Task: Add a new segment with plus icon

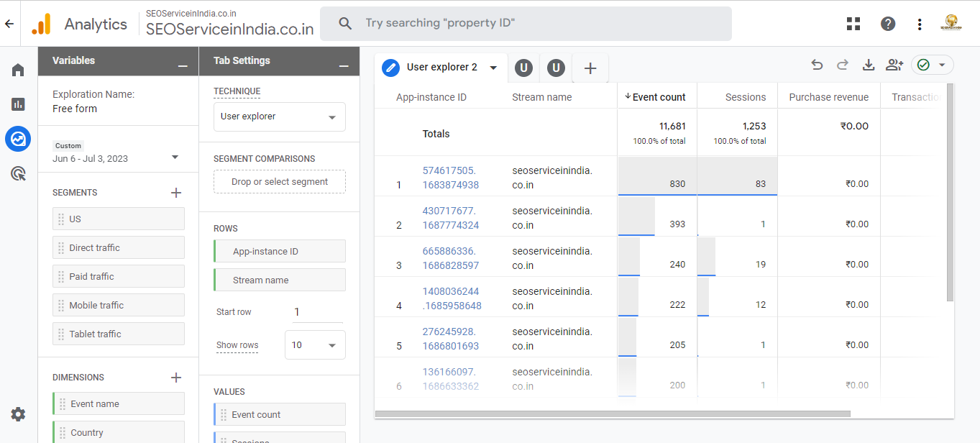Action: click(x=175, y=193)
